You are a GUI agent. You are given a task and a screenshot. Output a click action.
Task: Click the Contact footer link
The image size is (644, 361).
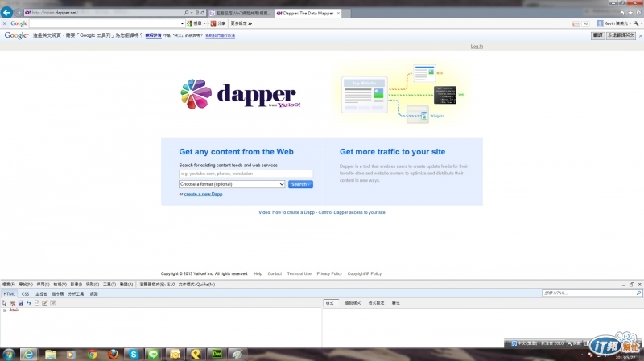point(275,273)
